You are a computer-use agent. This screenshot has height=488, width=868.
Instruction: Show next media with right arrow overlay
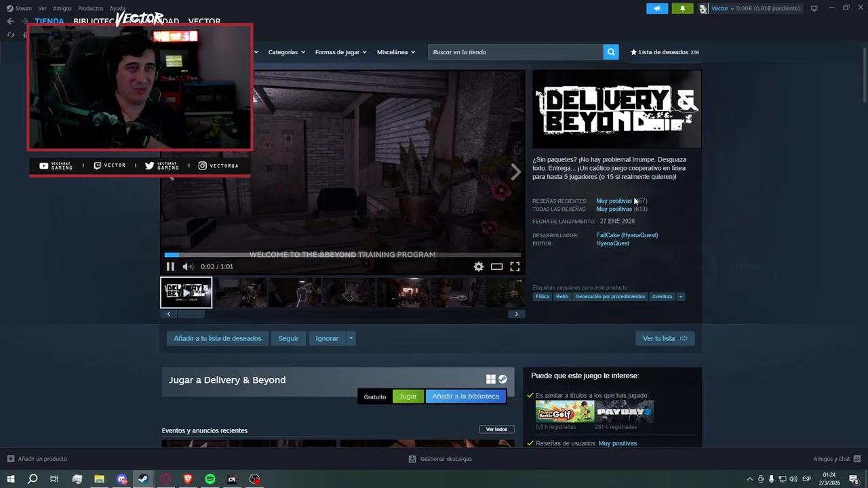(x=515, y=172)
